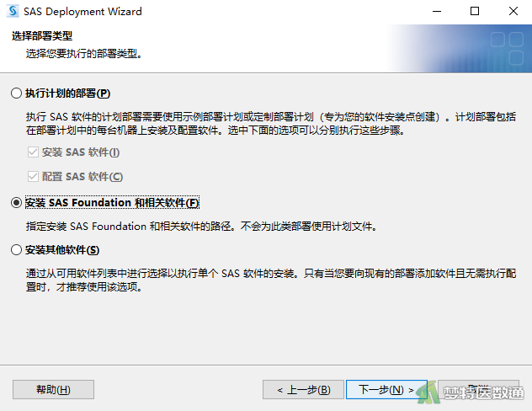This screenshot has width=532, height=411.
Task: Open help with the 帮助(H) button
Action: [53, 389]
